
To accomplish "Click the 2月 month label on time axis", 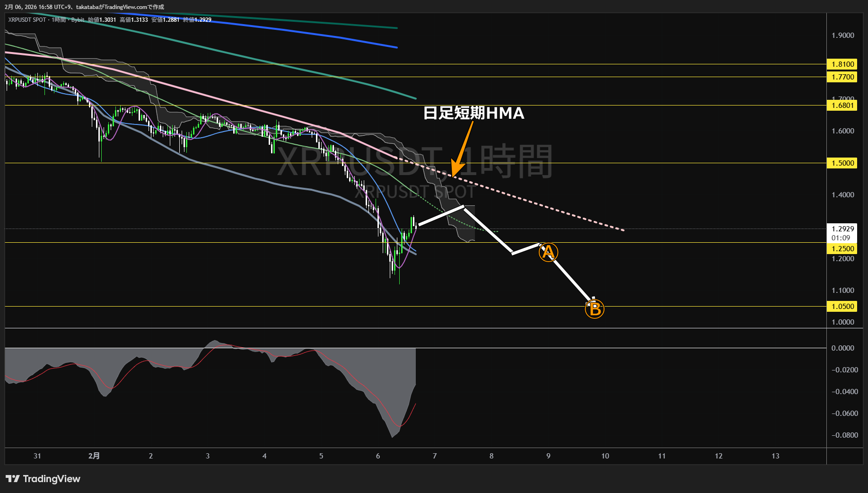I will (94, 456).
